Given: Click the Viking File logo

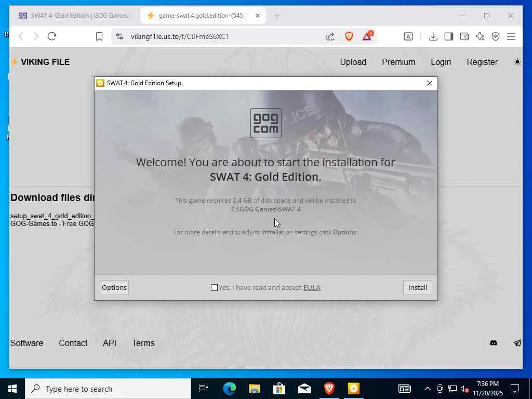Looking at the screenshot, I should coord(41,62).
